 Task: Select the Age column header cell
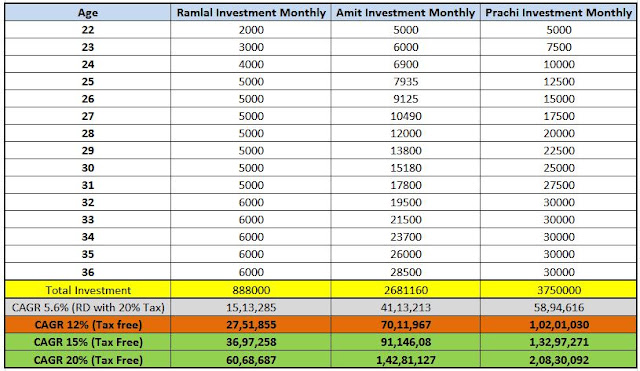pos(88,13)
